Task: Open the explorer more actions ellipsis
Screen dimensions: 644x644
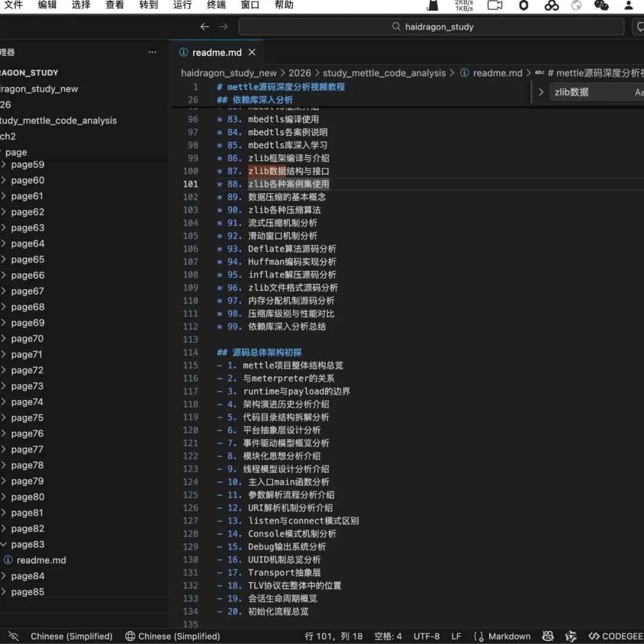Action: pos(153,52)
